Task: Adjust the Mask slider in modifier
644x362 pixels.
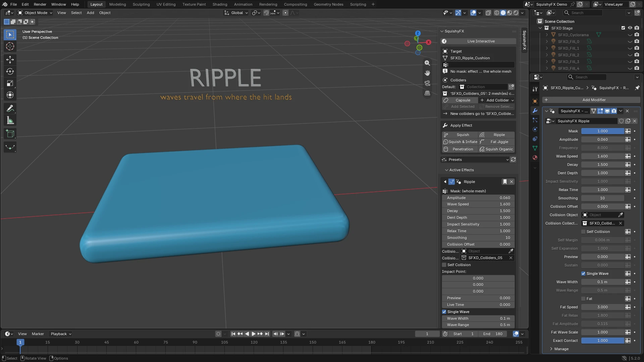Action: pos(602,131)
